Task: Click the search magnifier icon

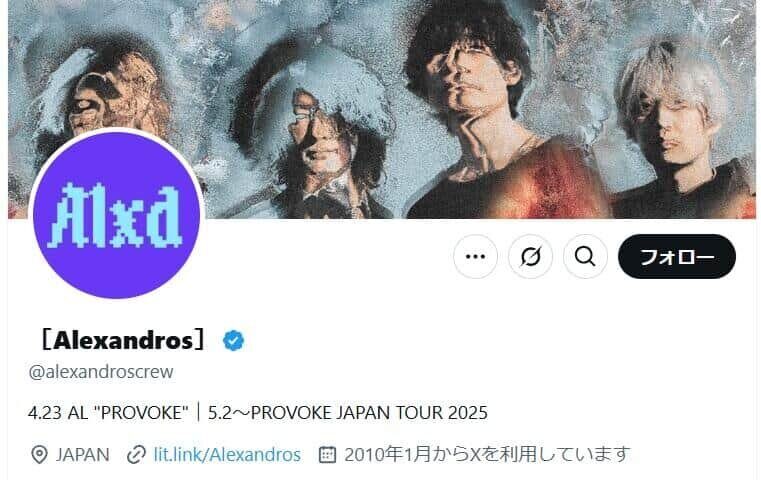Action: [585, 256]
